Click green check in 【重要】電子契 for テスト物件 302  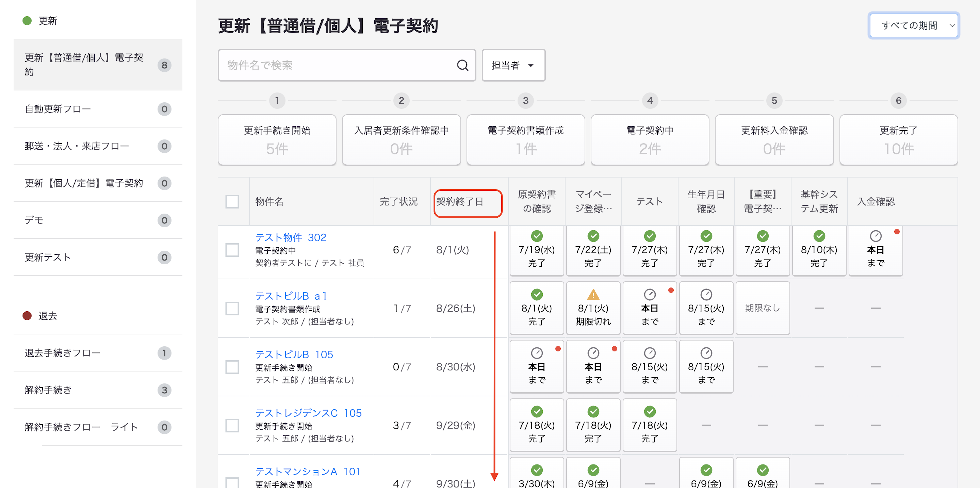click(x=762, y=236)
